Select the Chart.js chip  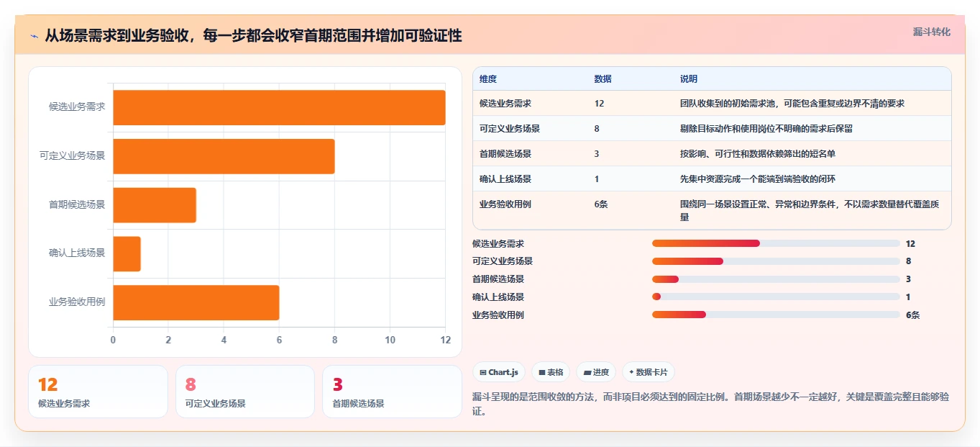[x=498, y=372]
